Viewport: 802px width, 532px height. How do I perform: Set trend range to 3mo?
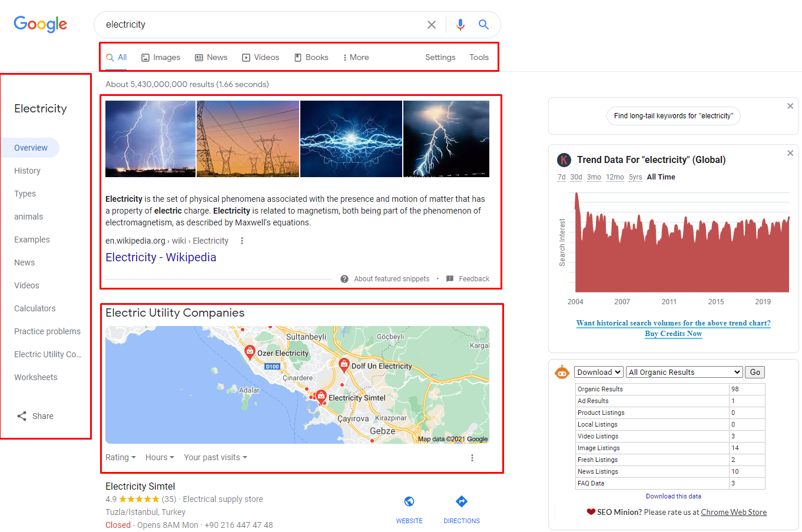pyautogui.click(x=594, y=177)
